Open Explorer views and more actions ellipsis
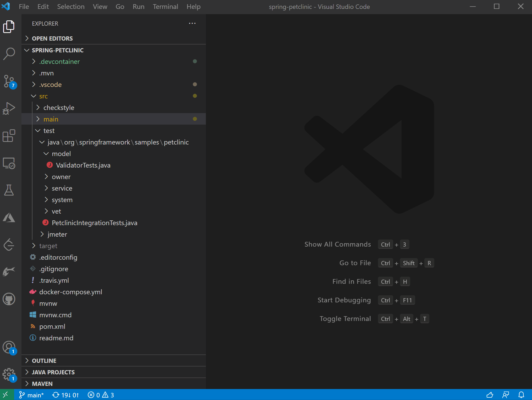This screenshot has width=532, height=400. [x=192, y=24]
